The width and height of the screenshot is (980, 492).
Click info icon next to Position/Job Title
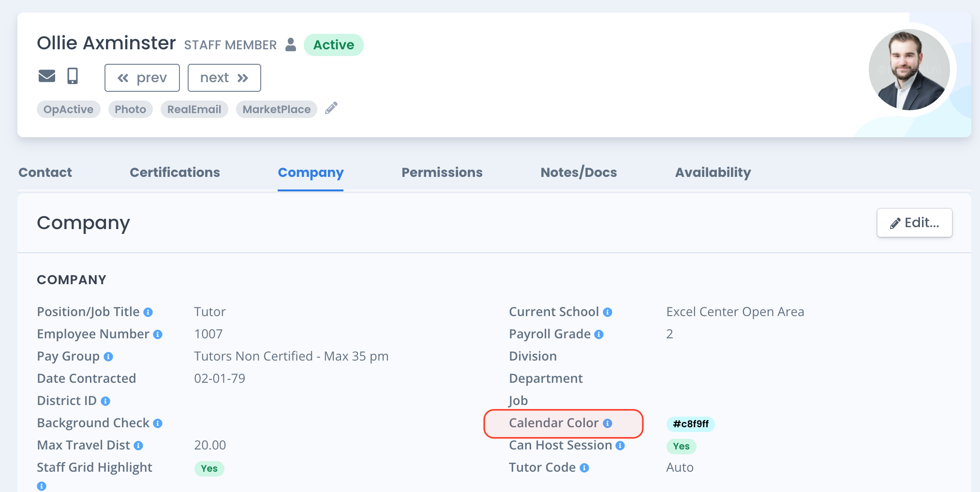pyautogui.click(x=148, y=312)
